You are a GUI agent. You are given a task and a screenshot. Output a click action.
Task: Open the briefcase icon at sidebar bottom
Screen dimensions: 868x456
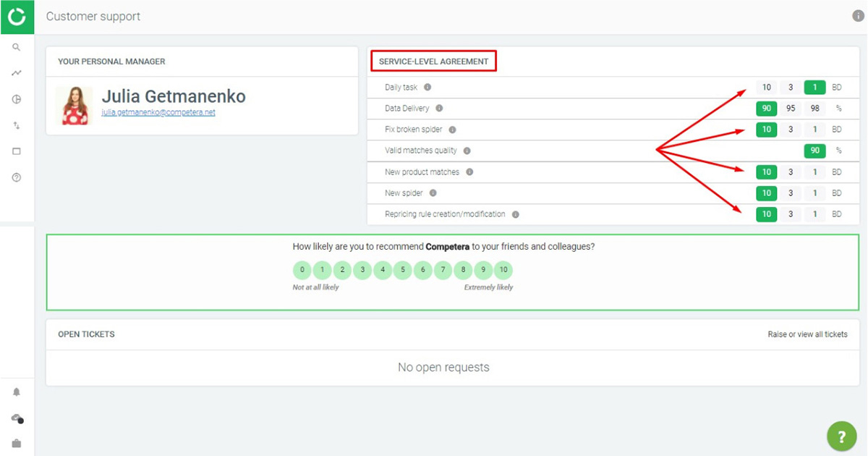(17, 442)
